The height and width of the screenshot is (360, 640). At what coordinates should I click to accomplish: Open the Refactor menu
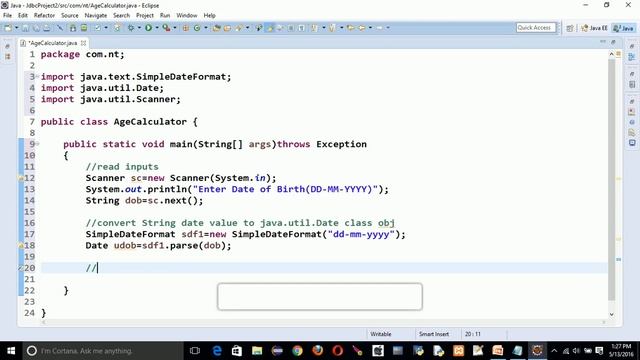[x=44, y=16]
